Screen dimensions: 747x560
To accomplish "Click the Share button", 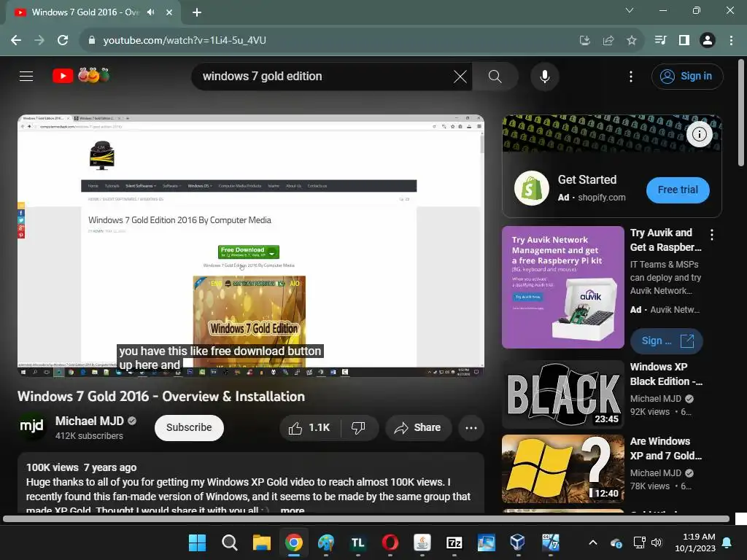I will click(x=418, y=427).
